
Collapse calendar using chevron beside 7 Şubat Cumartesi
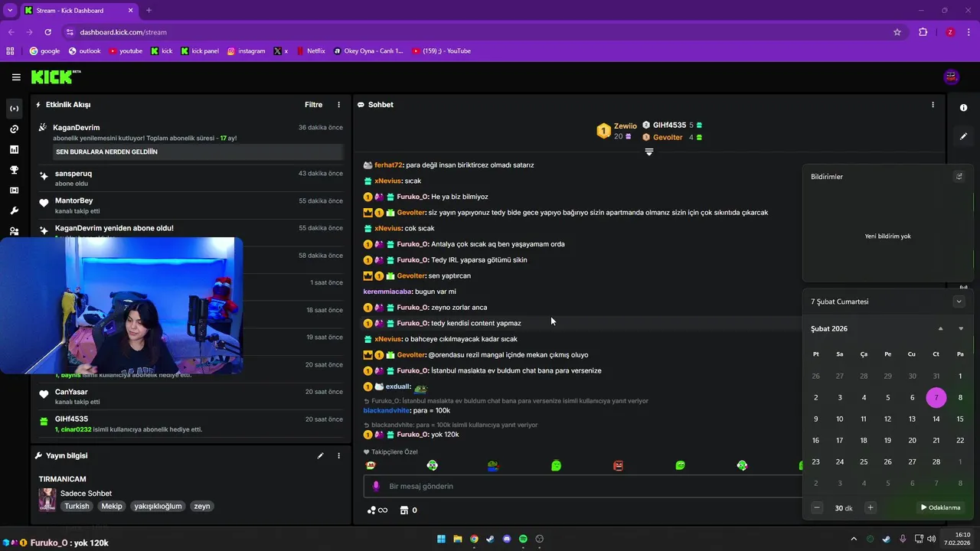click(959, 302)
